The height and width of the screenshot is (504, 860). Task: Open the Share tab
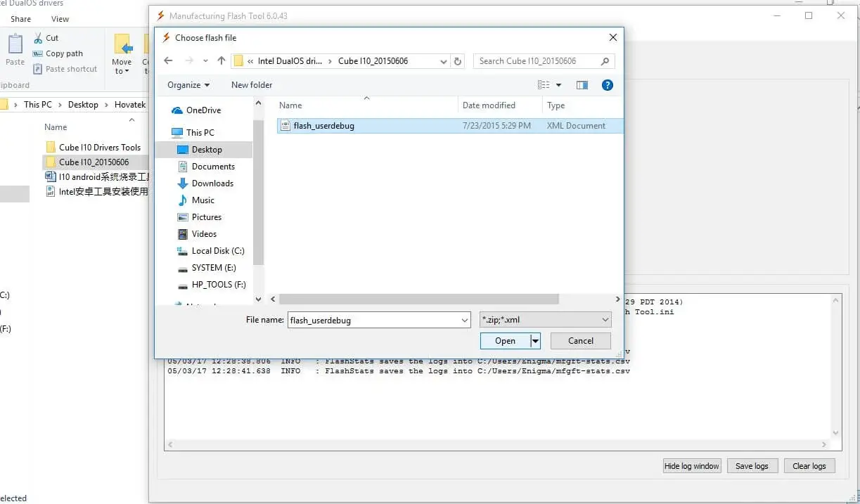20,19
